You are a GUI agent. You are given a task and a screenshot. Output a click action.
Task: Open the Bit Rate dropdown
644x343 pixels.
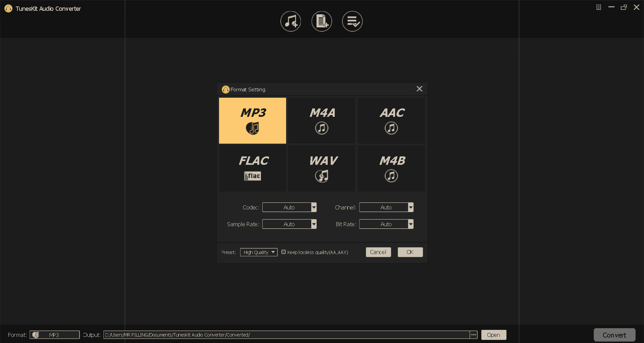tap(386, 224)
